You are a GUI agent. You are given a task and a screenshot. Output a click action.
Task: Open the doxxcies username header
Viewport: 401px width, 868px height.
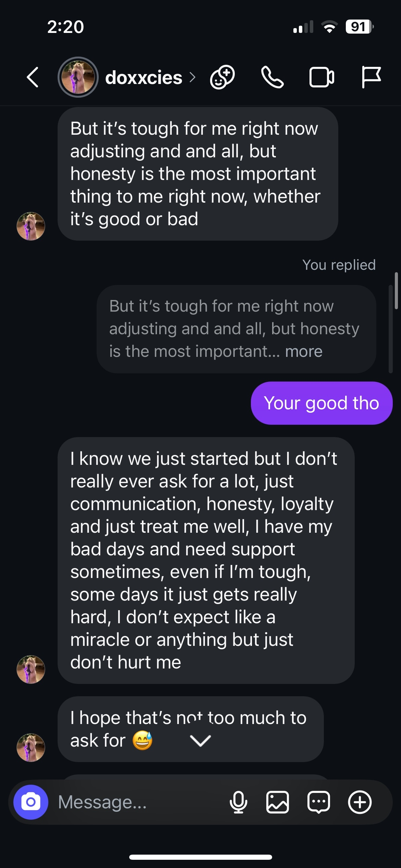(144, 77)
